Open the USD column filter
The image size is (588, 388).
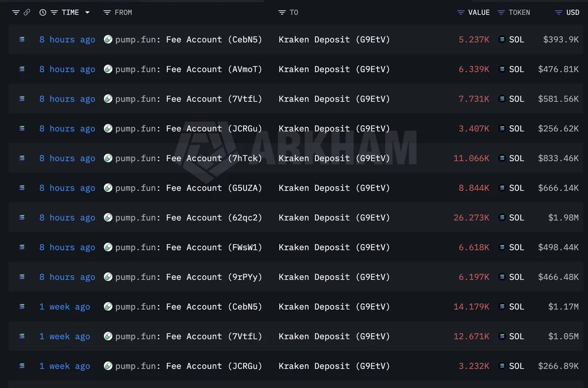pos(559,12)
